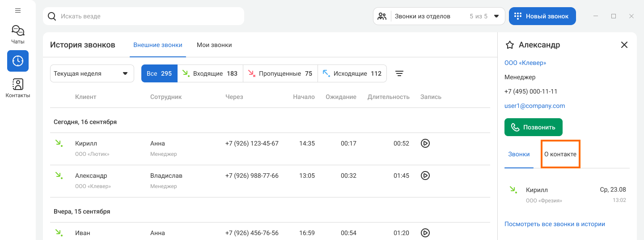
Task: Open the call filters icon
Action: tap(399, 73)
